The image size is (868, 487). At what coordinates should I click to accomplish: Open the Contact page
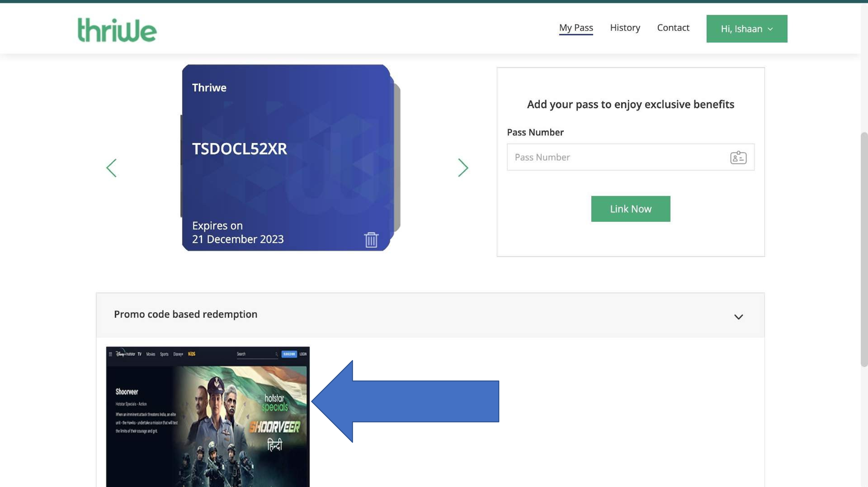click(x=673, y=28)
